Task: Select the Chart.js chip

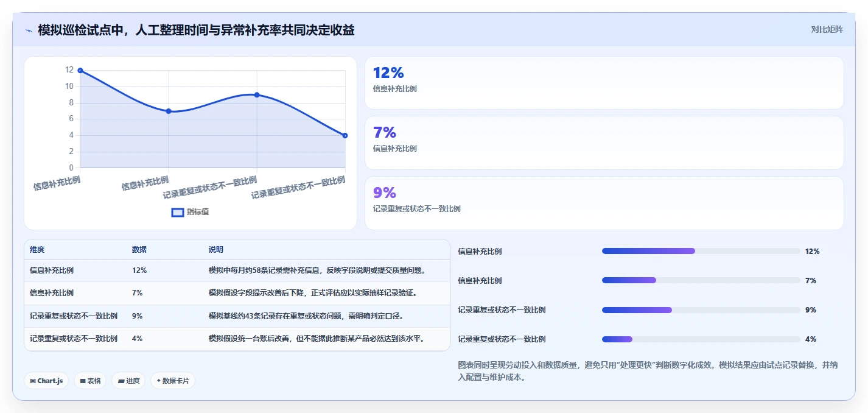Action: [x=47, y=381]
